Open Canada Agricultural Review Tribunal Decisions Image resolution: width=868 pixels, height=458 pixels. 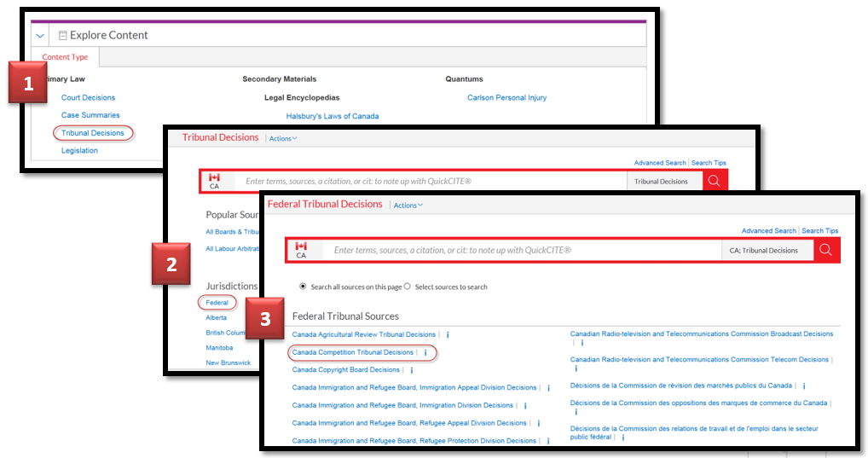pos(364,334)
